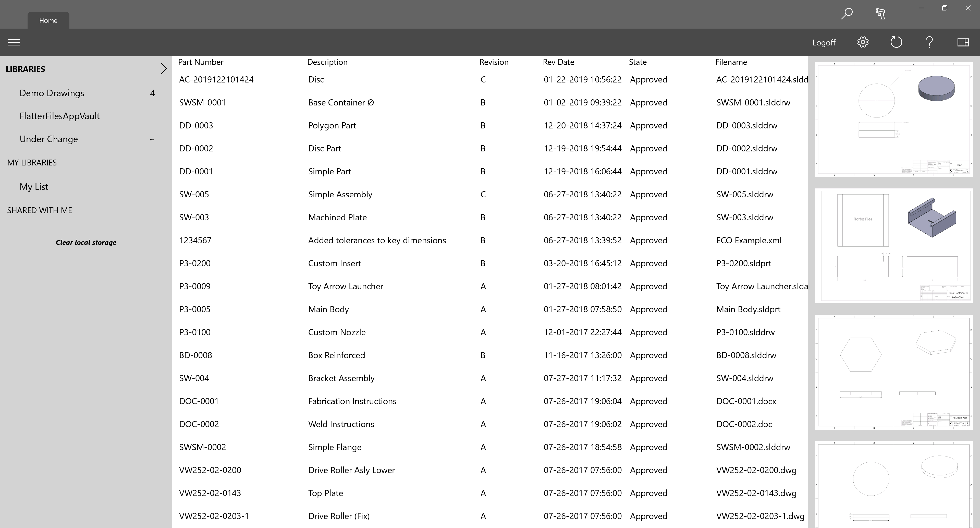Select row with part number 1234567
Viewport: 980px width, 528px height.
point(490,241)
